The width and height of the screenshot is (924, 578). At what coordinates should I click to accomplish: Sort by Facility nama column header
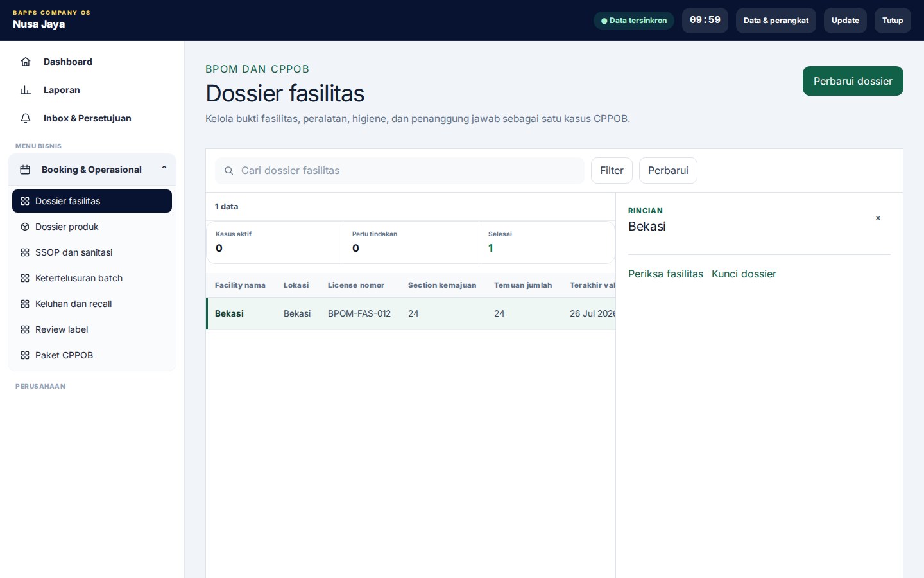point(240,285)
